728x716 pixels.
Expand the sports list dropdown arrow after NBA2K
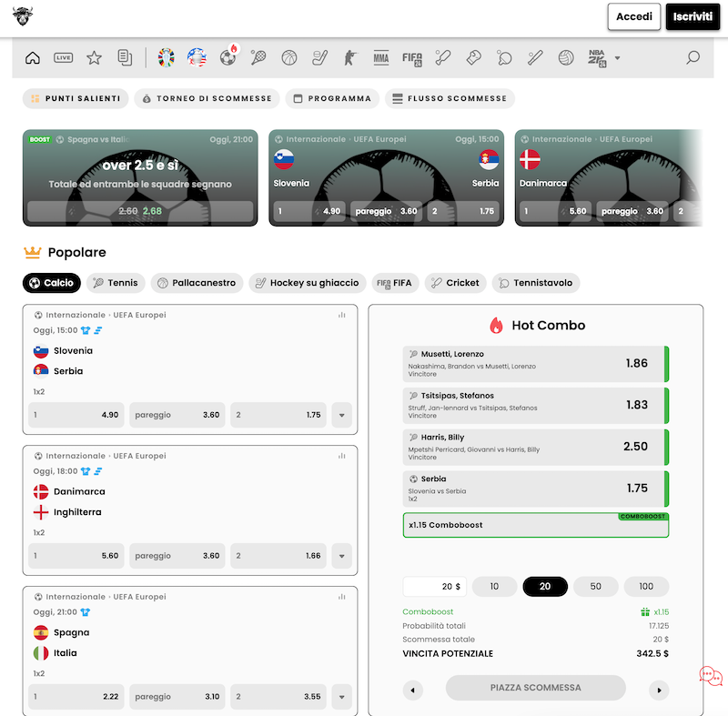click(x=618, y=58)
